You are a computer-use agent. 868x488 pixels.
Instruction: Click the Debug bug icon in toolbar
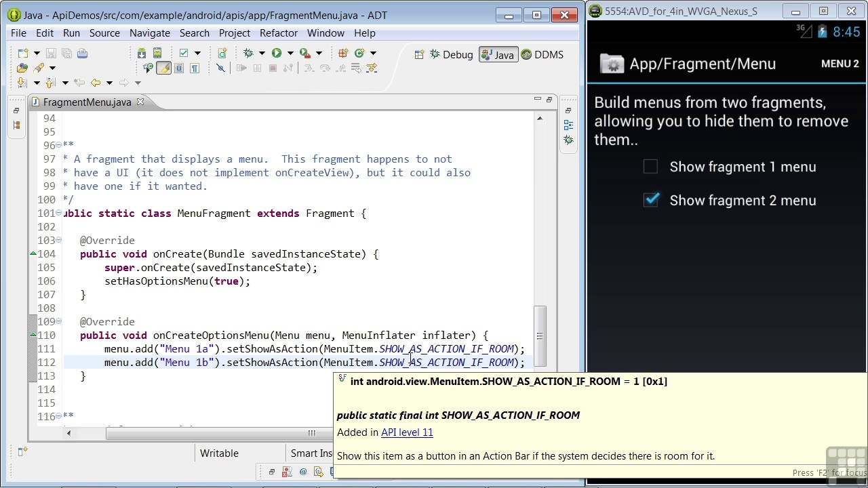coord(248,53)
